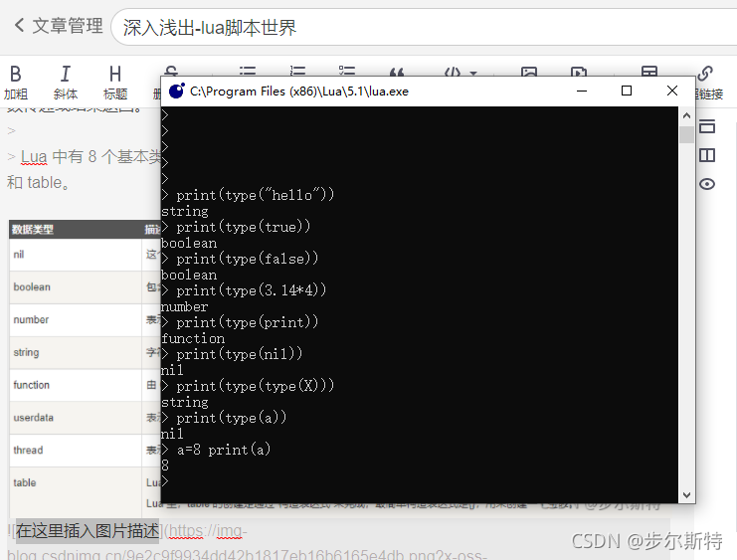This screenshot has height=560, width=737.
Task: Insert a heading with 标题 button
Action: (x=115, y=81)
